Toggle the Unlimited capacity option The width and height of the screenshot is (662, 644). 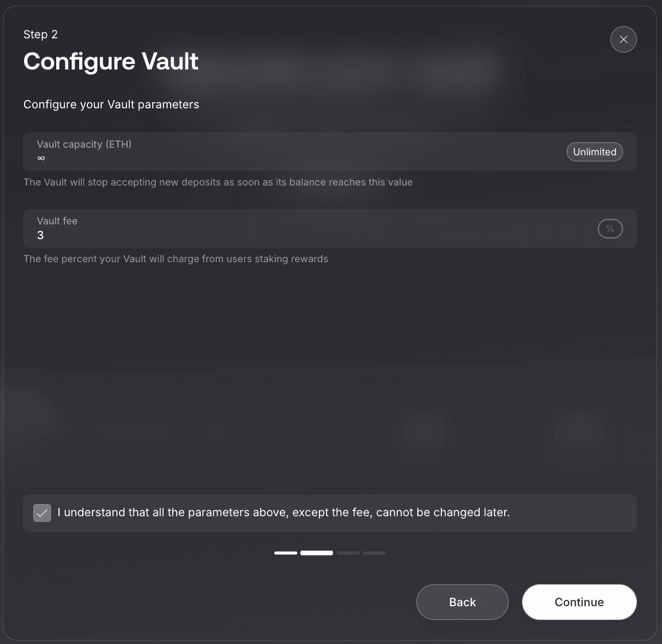pos(594,152)
